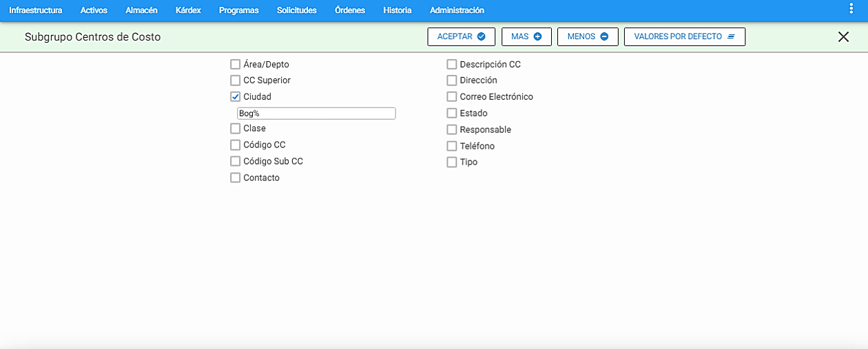868x349 pixels.
Task: Open the Solicitudes menu
Action: coord(297,10)
